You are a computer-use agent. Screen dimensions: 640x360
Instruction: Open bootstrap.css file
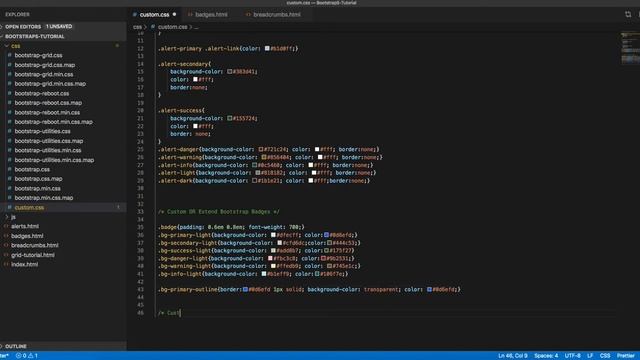32,169
